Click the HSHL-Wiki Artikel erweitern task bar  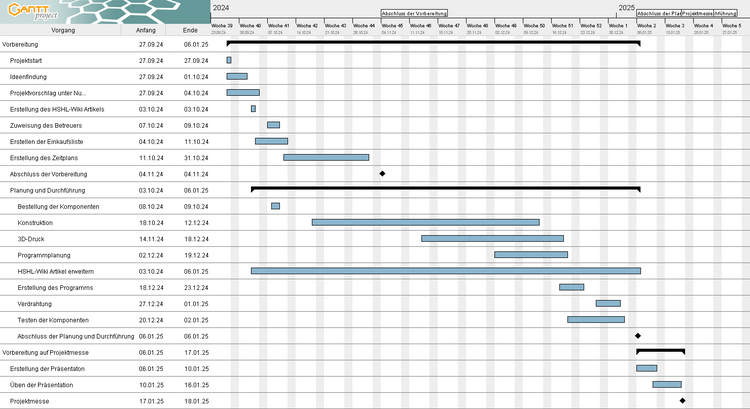(x=445, y=271)
